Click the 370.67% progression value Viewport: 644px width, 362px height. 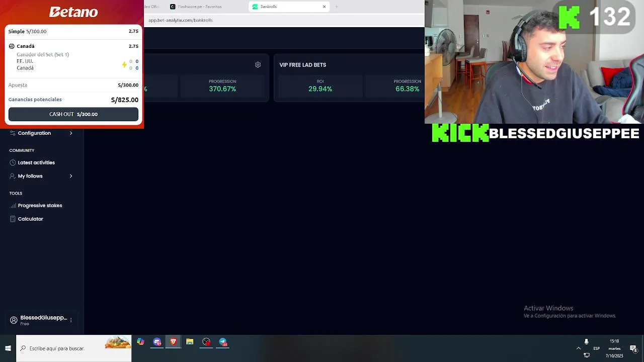point(222,89)
